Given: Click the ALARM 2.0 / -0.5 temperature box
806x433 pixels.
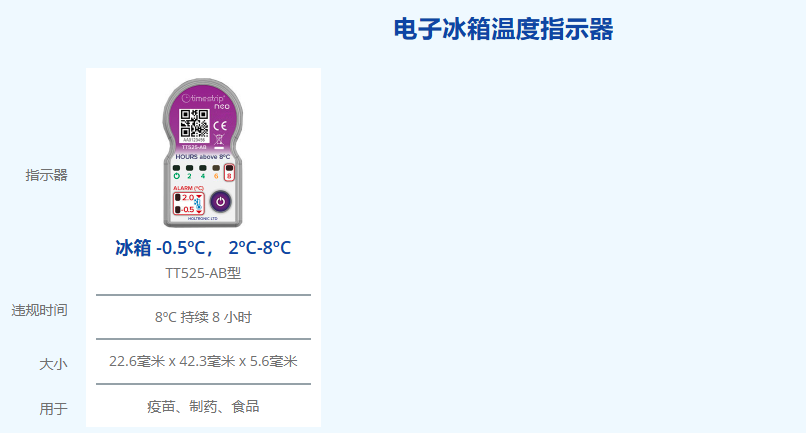Looking at the screenshot, I should pyautogui.click(x=189, y=203).
